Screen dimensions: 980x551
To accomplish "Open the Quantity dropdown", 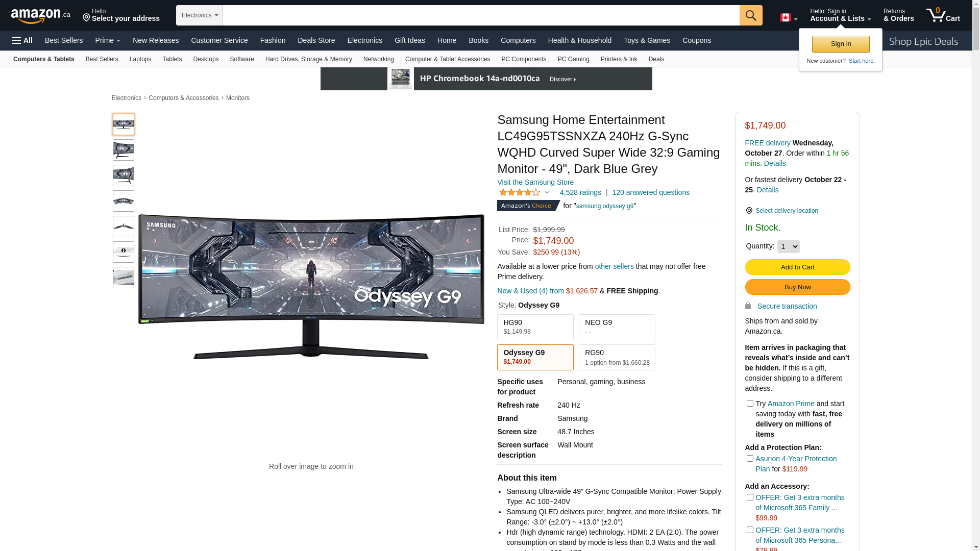I will tap(788, 246).
